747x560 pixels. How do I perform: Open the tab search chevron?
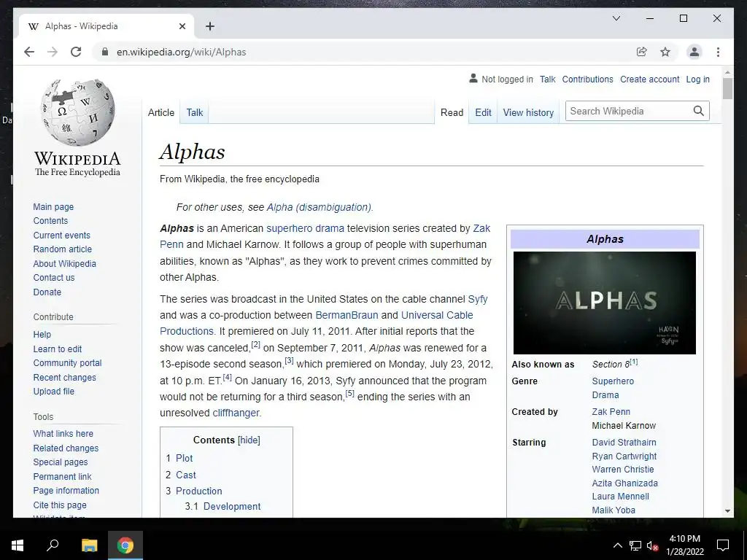(616, 18)
